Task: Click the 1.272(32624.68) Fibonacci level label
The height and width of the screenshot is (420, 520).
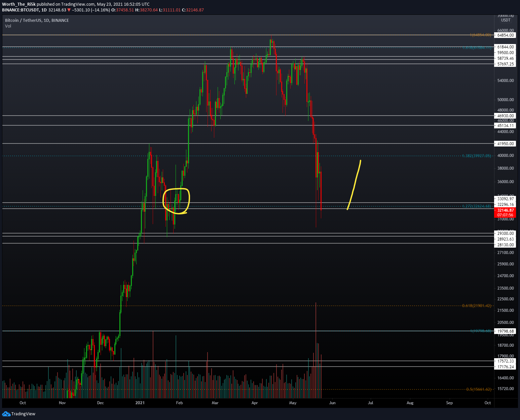Action: (x=477, y=206)
